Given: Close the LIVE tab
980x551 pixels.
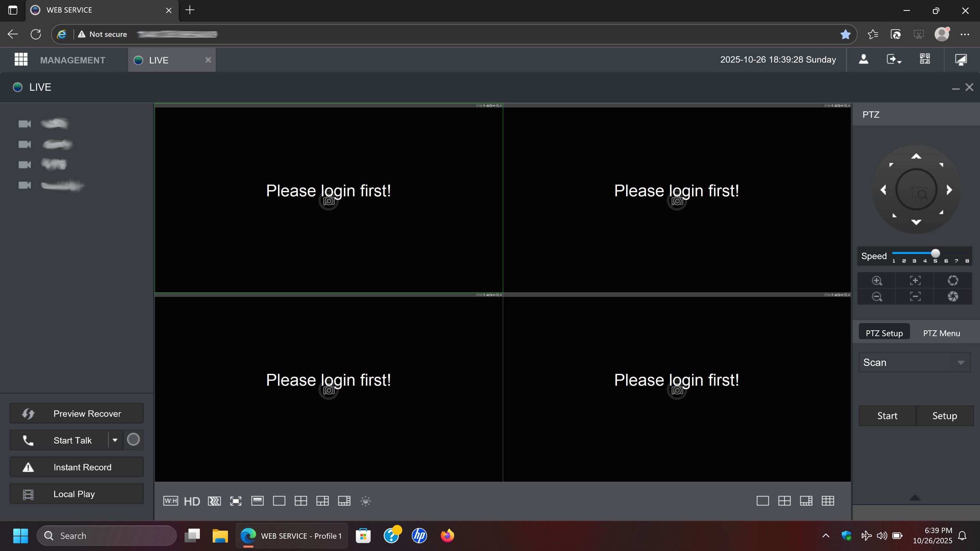Looking at the screenshot, I should point(208,60).
